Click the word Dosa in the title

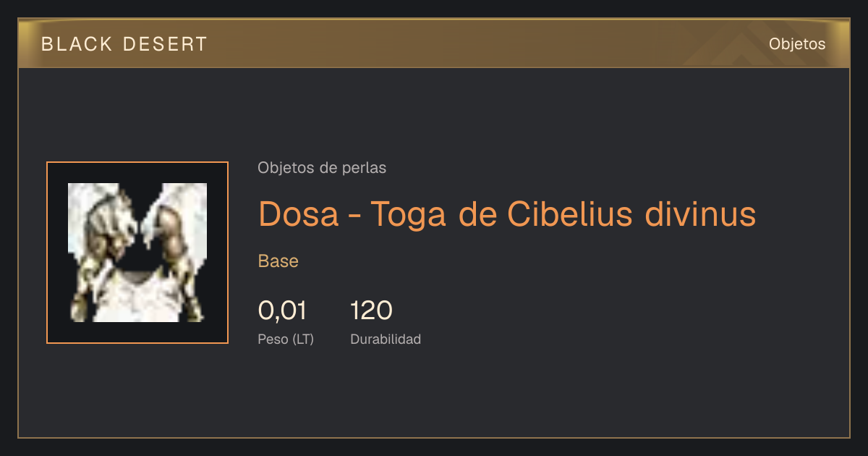click(x=299, y=214)
